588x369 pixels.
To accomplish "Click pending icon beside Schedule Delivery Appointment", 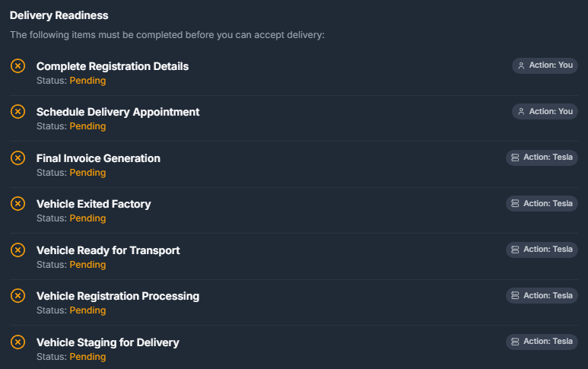I will click(17, 111).
